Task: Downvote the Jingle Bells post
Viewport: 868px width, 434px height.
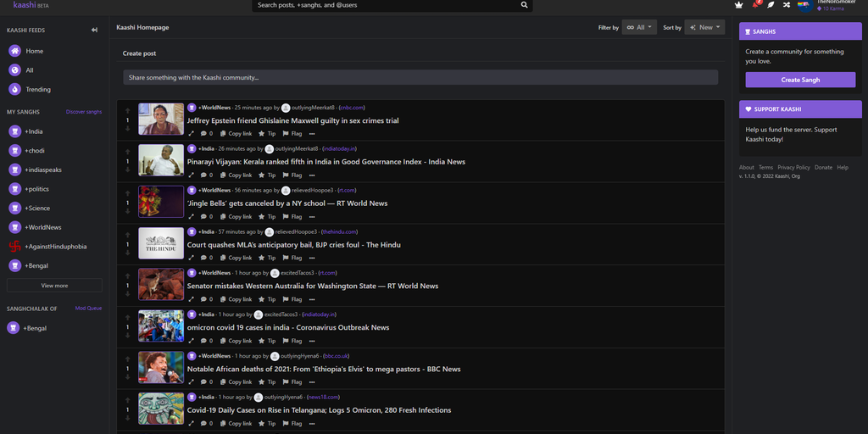Action: coord(127,211)
